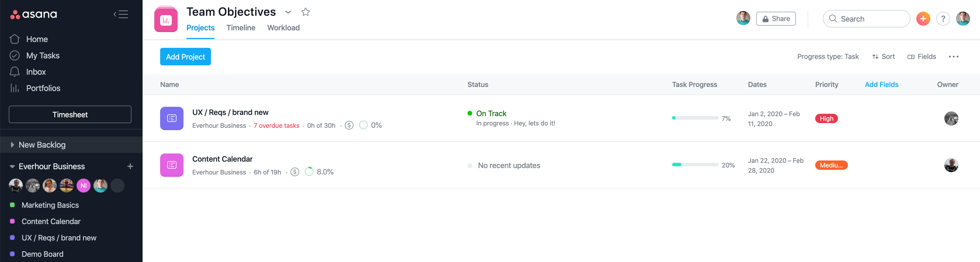Viewport: 980px width, 262px height.
Task: Click the UX / Reqs project list icon
Action: coord(172,118)
